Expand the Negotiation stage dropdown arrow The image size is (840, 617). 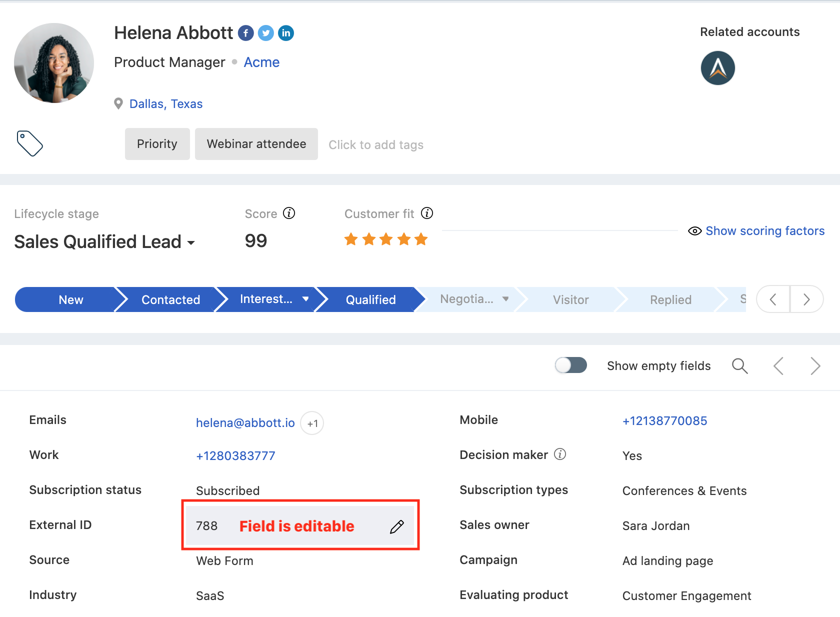click(x=506, y=299)
